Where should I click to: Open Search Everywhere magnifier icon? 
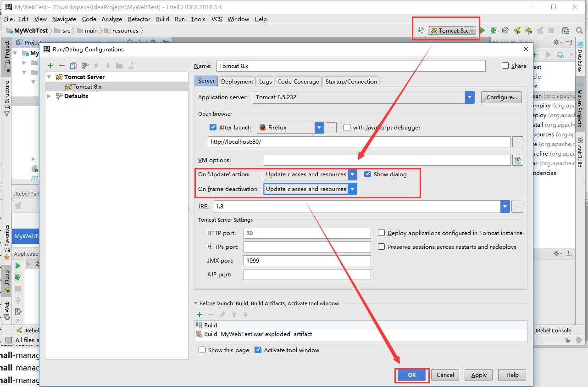coord(579,30)
